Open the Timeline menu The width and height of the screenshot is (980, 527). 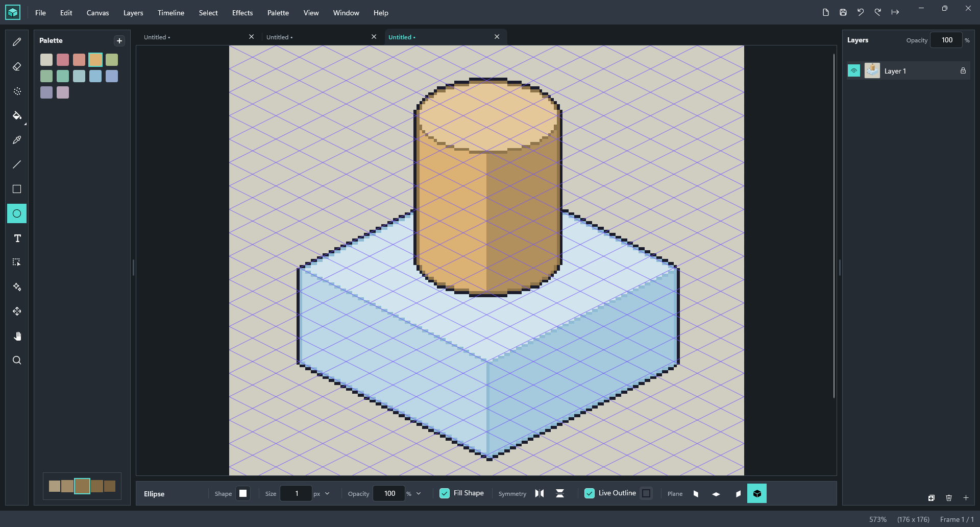pos(170,13)
